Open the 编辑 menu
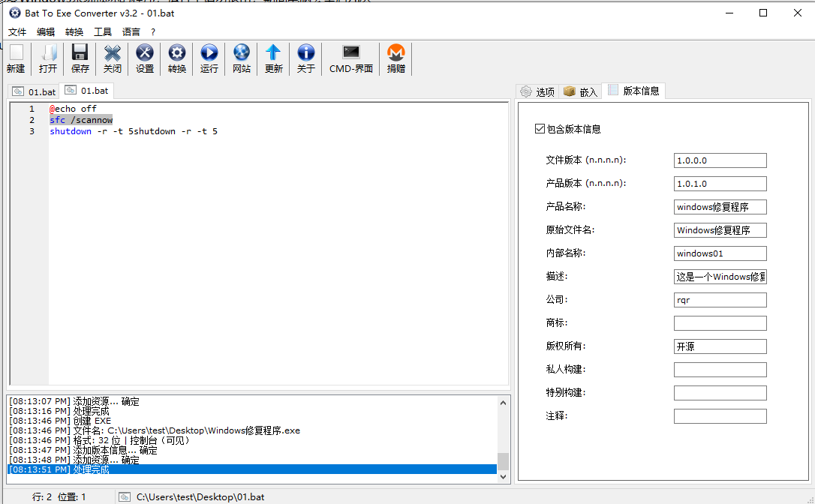 (46, 32)
